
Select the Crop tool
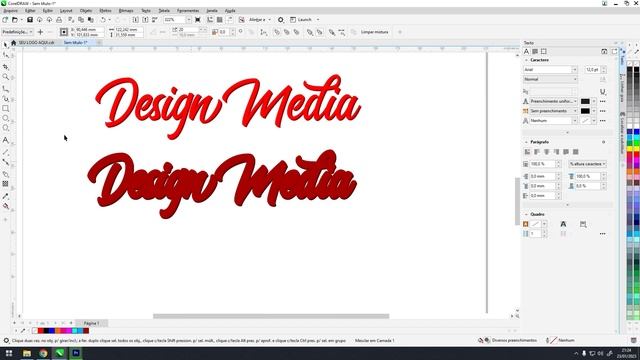coord(5,66)
